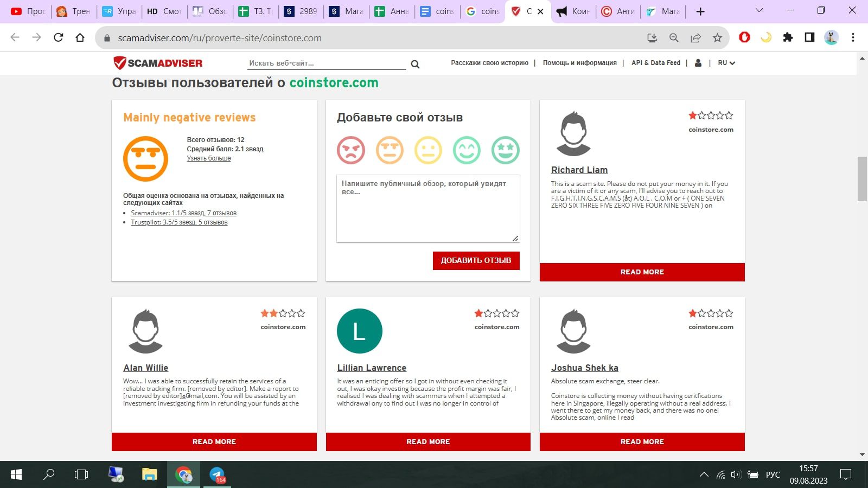The height and width of the screenshot is (488, 868).
Task: Open Chrome three-dot menu
Action: coord(853,37)
